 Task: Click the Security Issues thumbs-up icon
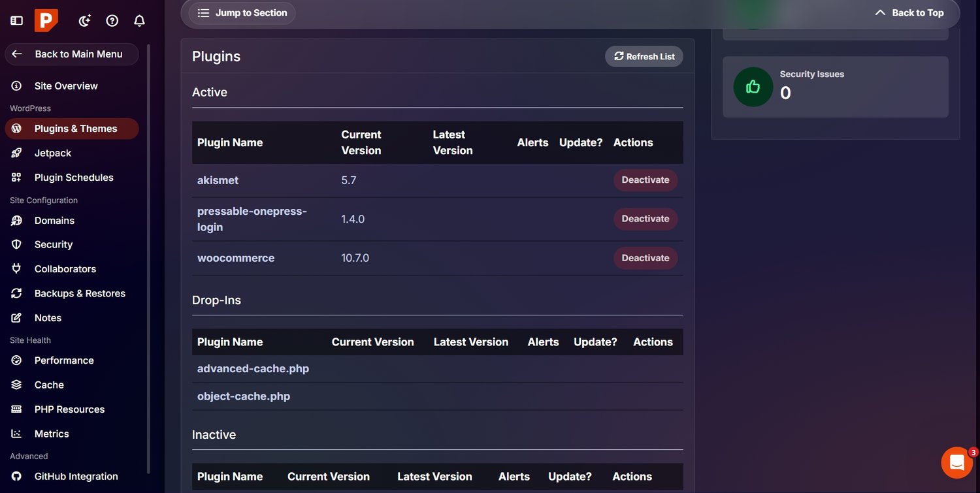(753, 87)
